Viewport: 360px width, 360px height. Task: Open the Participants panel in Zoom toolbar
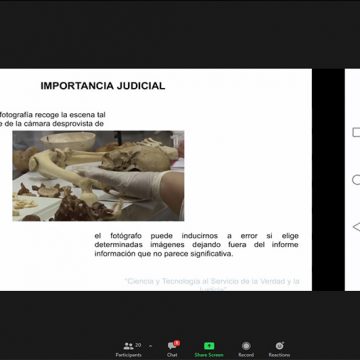[x=128, y=349]
